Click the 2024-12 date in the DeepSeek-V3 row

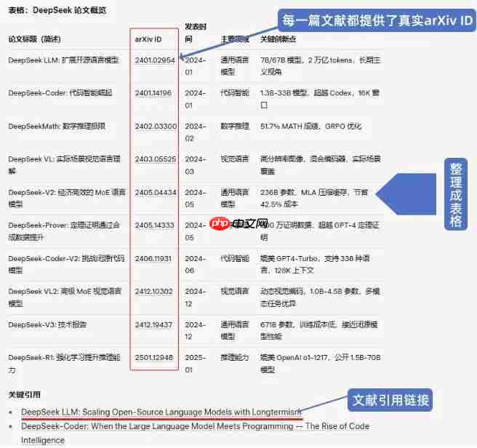click(196, 330)
